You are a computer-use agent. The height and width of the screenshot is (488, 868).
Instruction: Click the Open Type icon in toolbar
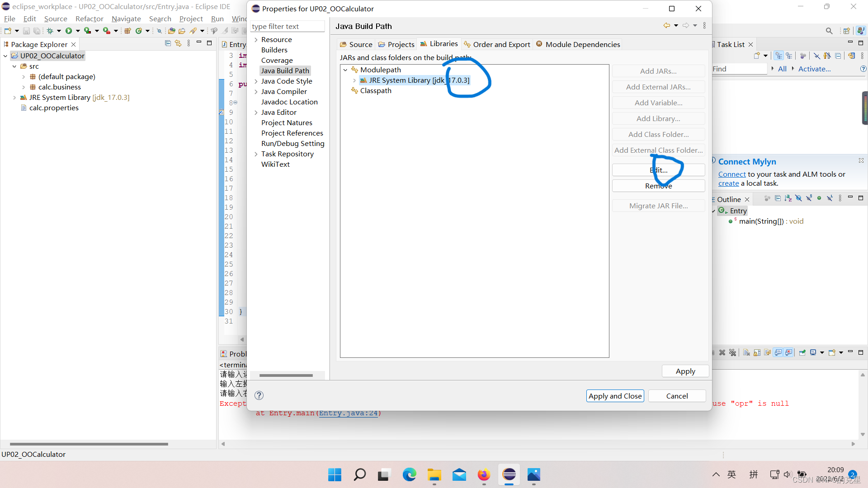click(171, 31)
